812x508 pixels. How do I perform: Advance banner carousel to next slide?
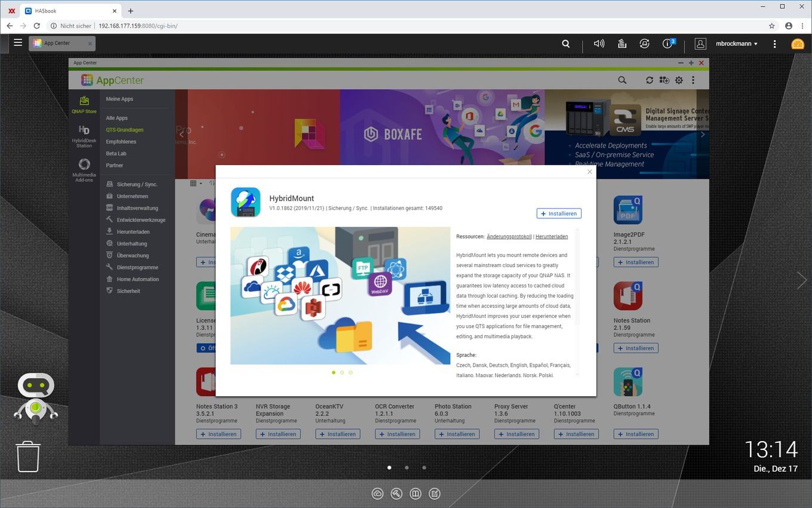[702, 134]
